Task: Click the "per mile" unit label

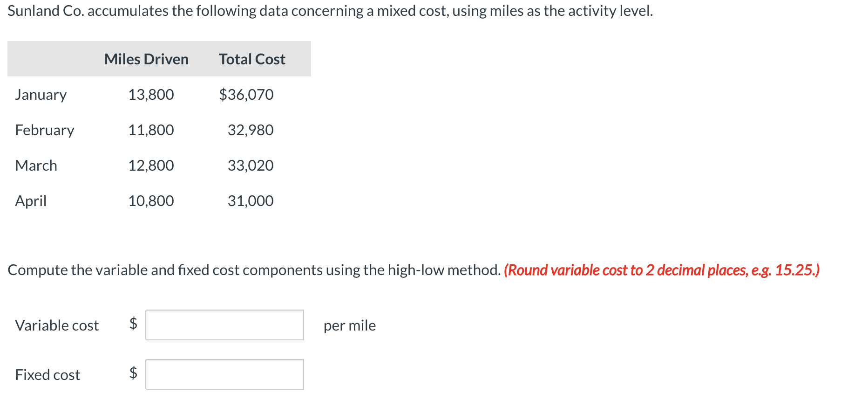Action: tap(350, 325)
